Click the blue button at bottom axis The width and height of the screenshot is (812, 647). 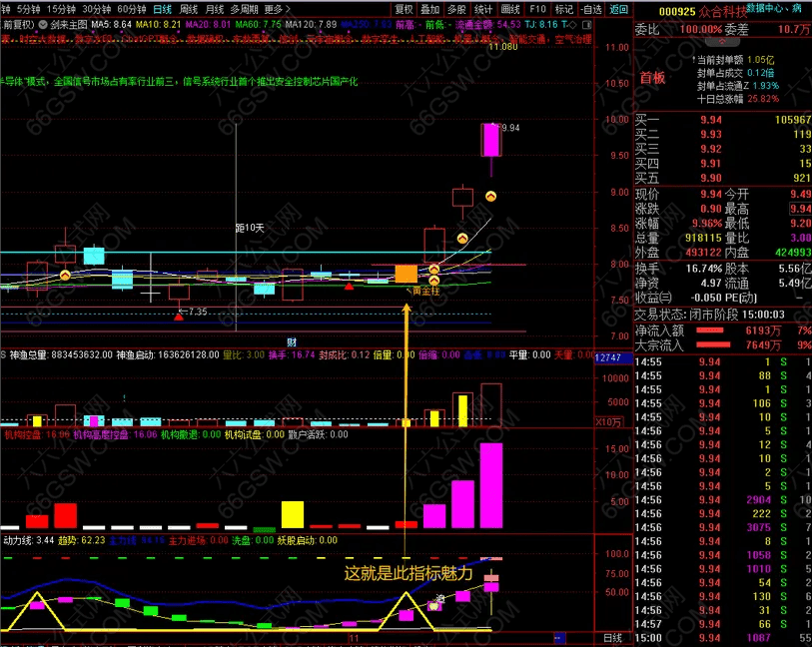559,638
